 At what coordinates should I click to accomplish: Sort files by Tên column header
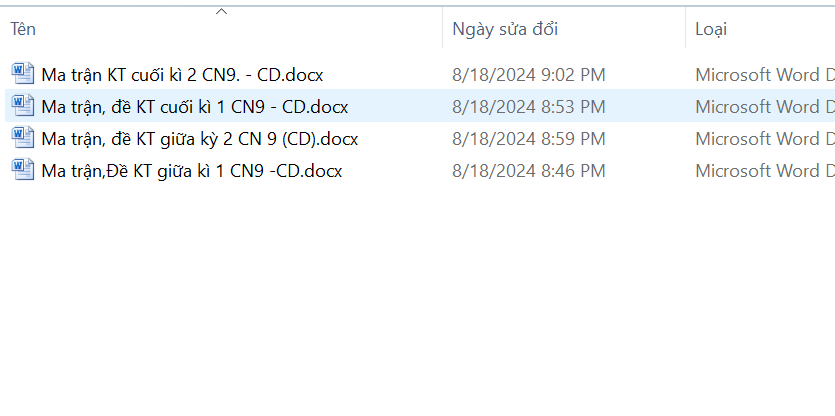pyautogui.click(x=23, y=29)
